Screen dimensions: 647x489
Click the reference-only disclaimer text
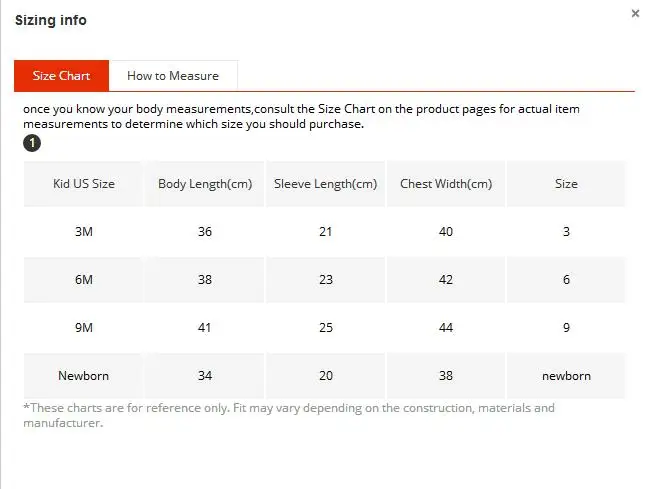coord(289,415)
